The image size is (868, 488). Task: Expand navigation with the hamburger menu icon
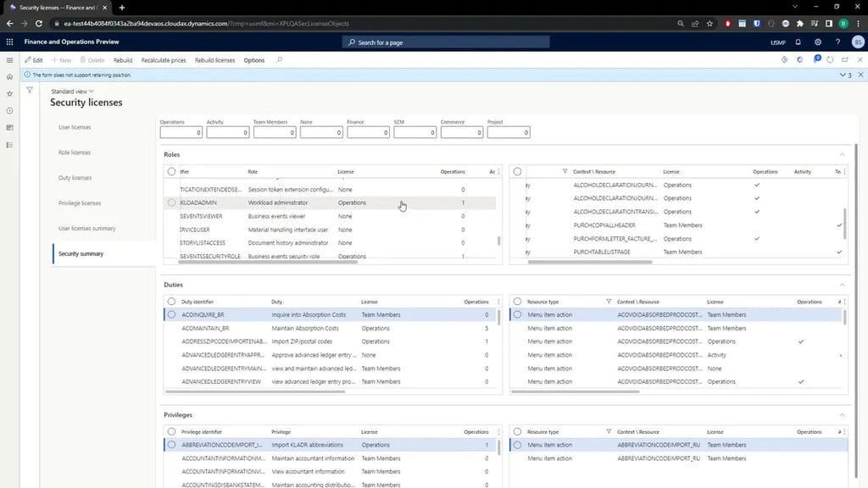(x=9, y=59)
